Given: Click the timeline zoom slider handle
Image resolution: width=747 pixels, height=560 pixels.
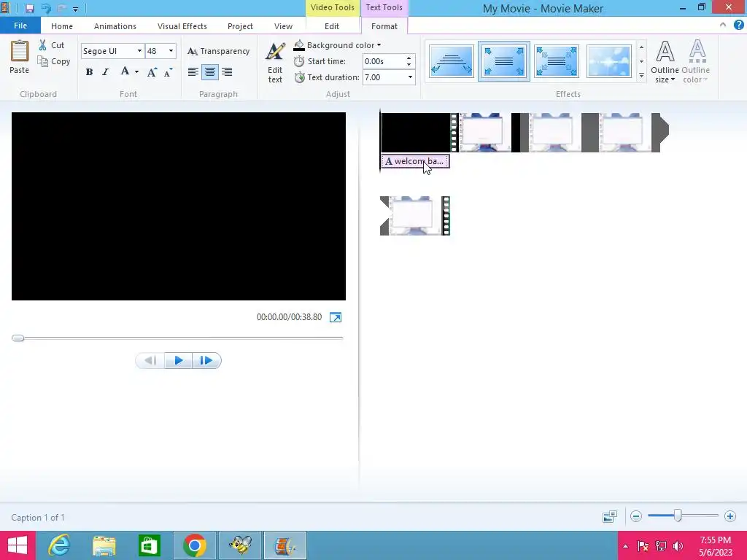Looking at the screenshot, I should click(677, 516).
